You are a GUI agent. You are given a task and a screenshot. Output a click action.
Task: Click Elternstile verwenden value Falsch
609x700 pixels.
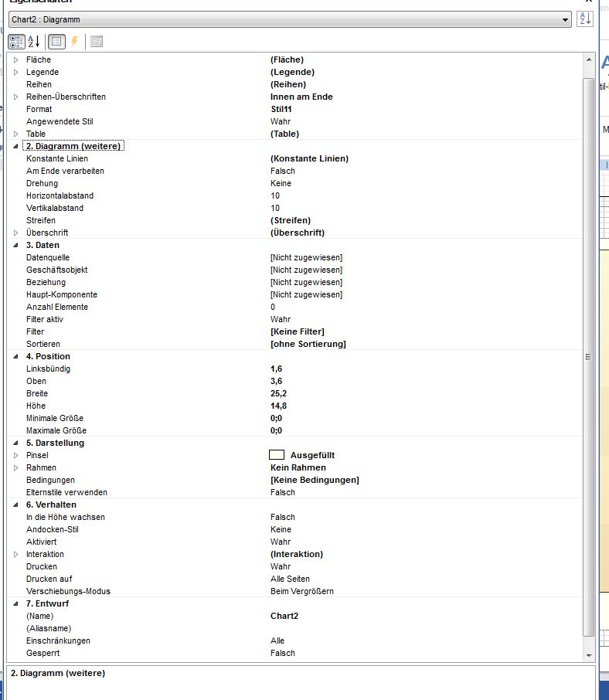coord(283,492)
